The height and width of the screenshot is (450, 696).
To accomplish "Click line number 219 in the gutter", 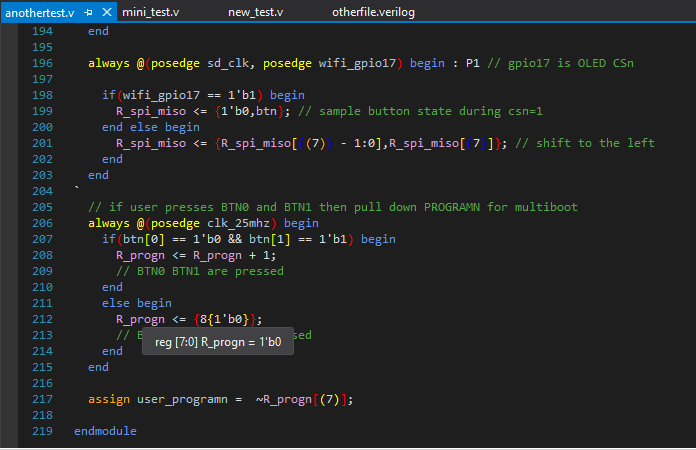I will 42,431.
